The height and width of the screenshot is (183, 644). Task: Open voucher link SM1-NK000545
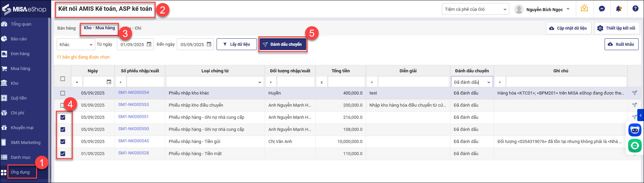[133, 141]
